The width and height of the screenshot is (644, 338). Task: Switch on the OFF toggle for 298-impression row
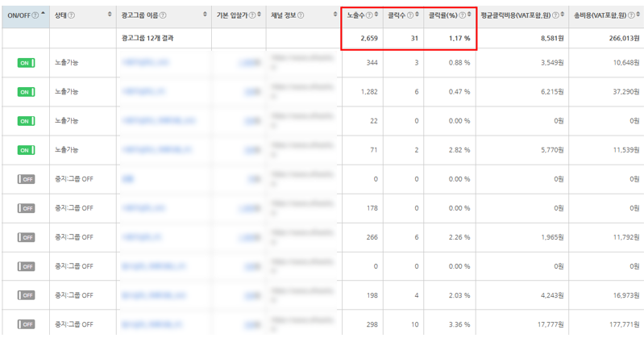pyautogui.click(x=26, y=323)
